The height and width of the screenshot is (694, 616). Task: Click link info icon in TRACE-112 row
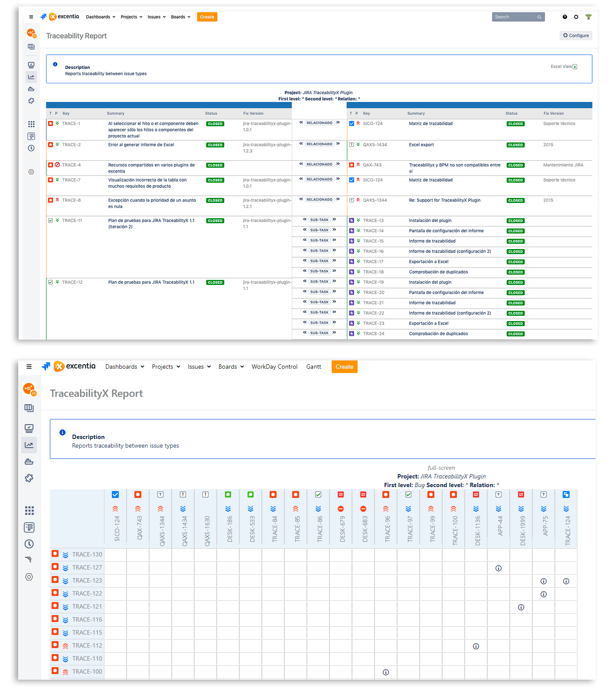click(476, 646)
